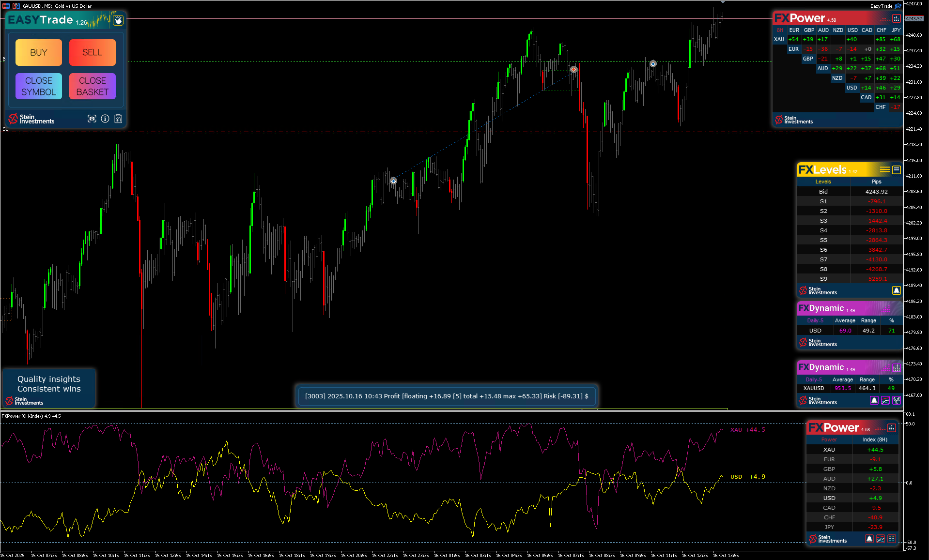
Task: Select the S1 level row in FXLevels
Action: pos(850,201)
